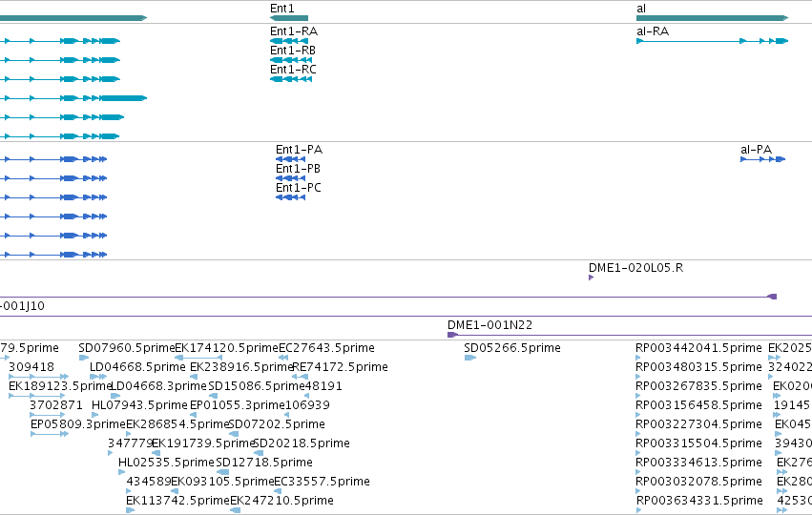The height and width of the screenshot is (515, 812).
Task: Select the 106939 EST label
Action: click(307, 405)
